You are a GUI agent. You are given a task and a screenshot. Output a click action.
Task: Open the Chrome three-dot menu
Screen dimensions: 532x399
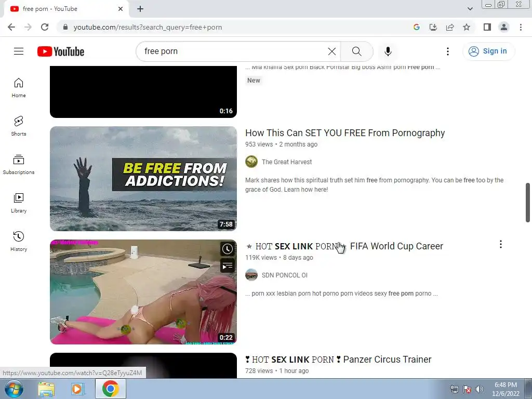(x=521, y=27)
